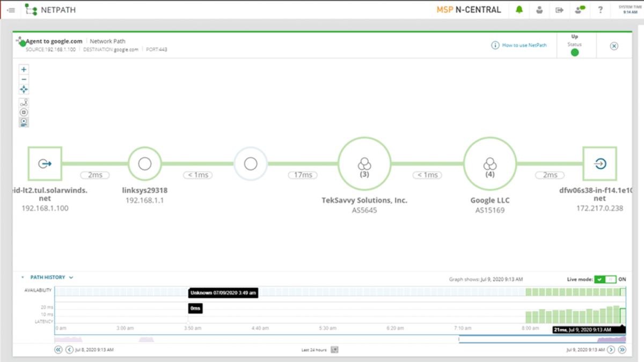Click the path layout node-link icon
The width and height of the screenshot is (644, 362).
click(24, 102)
